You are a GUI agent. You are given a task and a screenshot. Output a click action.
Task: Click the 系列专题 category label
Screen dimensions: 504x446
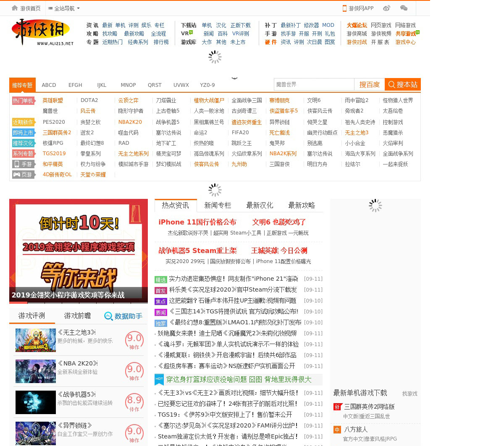pos(23,154)
